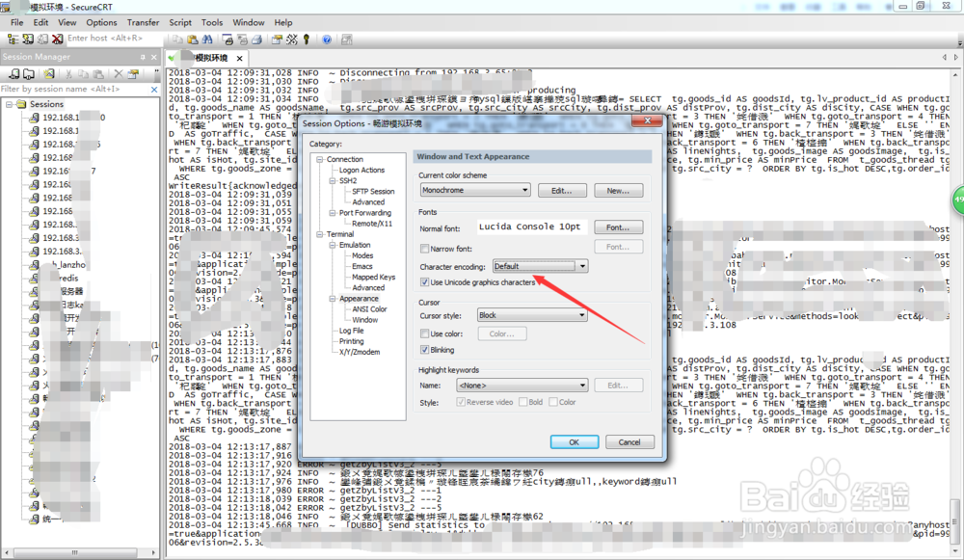Open Find using the binoculars icon
Image resolution: width=964 pixels, height=560 pixels.
point(207,40)
